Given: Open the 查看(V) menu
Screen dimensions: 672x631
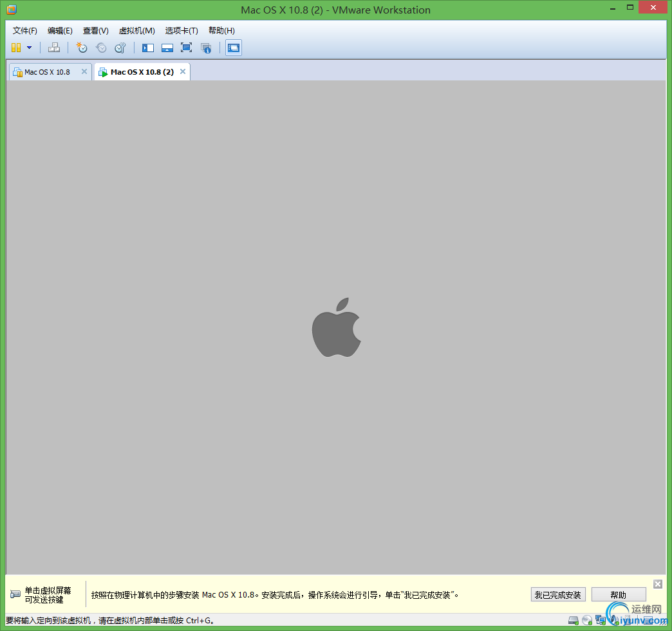Looking at the screenshot, I should pos(95,30).
